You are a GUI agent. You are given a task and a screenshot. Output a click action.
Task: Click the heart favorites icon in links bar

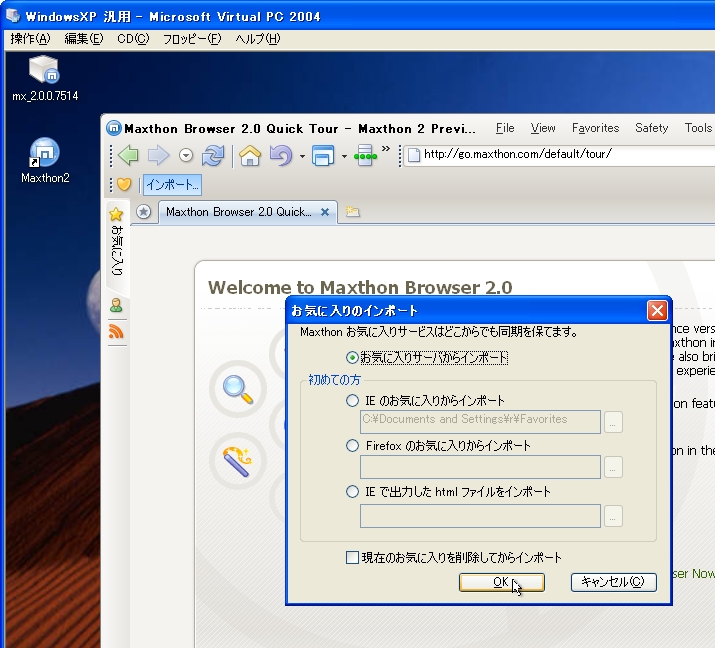click(x=124, y=185)
